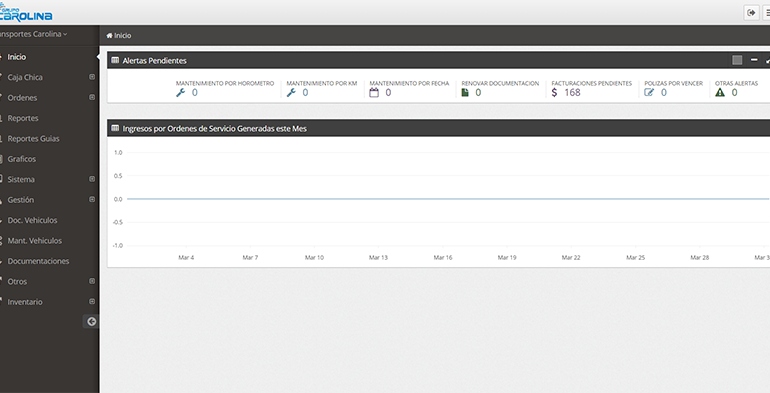Click the home icon in breadcrumb
The width and height of the screenshot is (770, 393).
(x=110, y=35)
